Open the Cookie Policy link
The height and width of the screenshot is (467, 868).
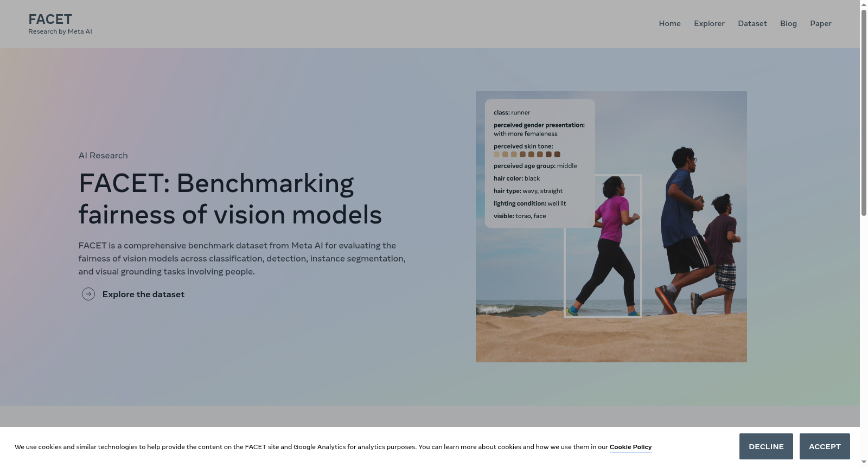pyautogui.click(x=630, y=447)
